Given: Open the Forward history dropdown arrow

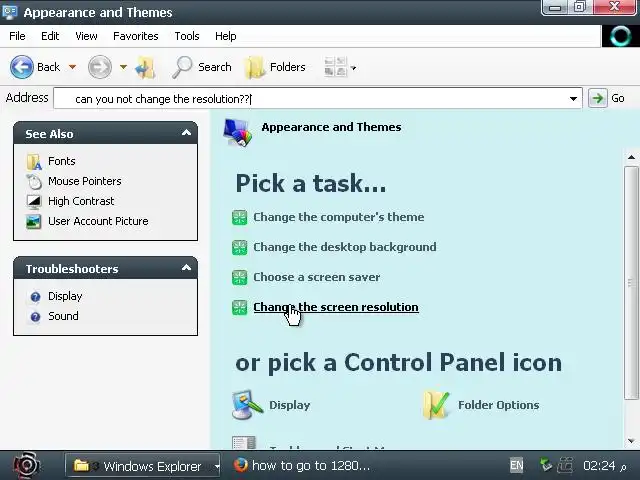Looking at the screenshot, I should [123, 67].
